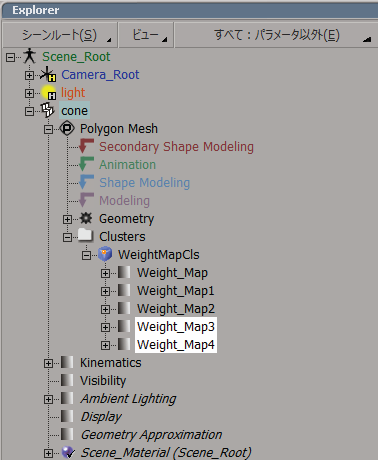Select the Shape Modeling label
Image resolution: width=378 pixels, height=460 pixels.
point(144,183)
